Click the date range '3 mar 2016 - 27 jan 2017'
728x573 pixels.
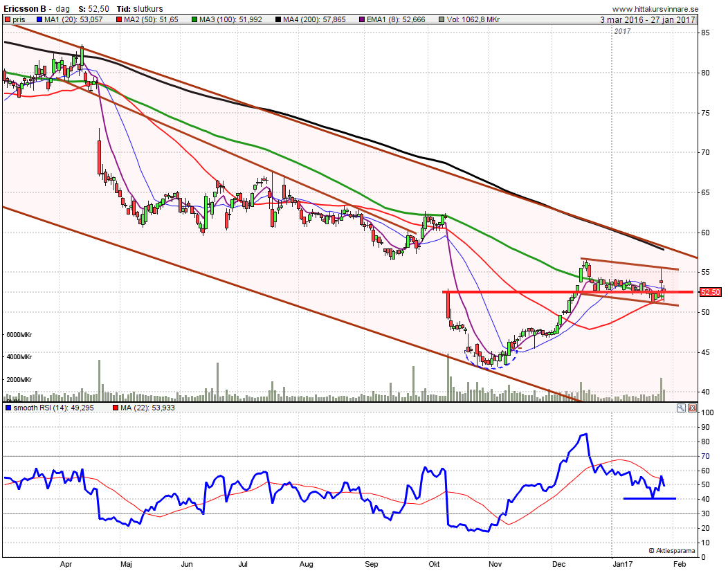pos(647,19)
